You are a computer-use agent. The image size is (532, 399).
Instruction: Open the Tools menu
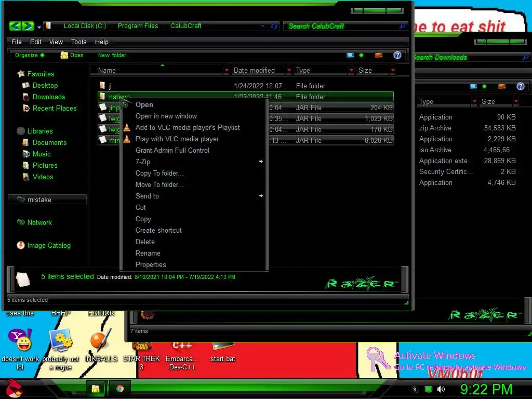[x=79, y=42]
